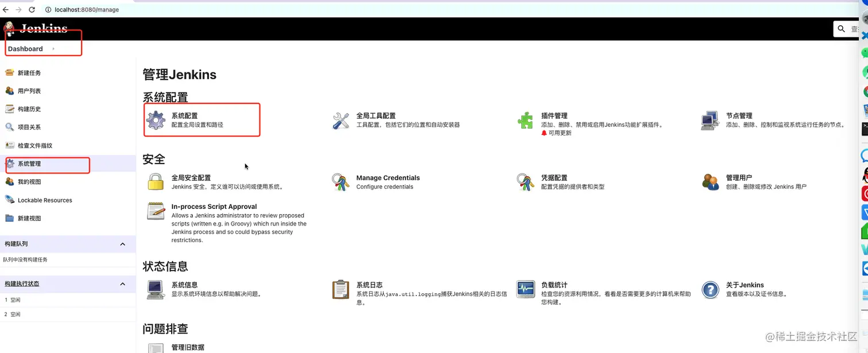Open the 负载统计 link
This screenshot has width=868, height=353.
pyautogui.click(x=554, y=285)
